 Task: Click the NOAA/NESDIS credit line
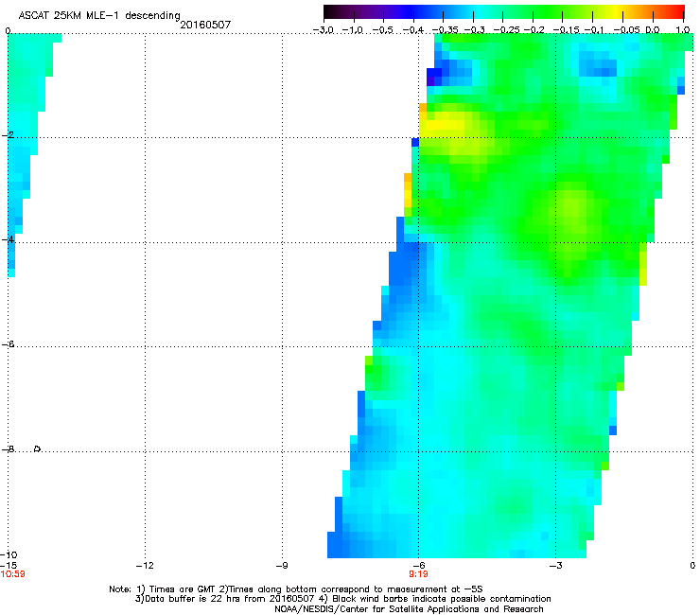tap(409, 609)
